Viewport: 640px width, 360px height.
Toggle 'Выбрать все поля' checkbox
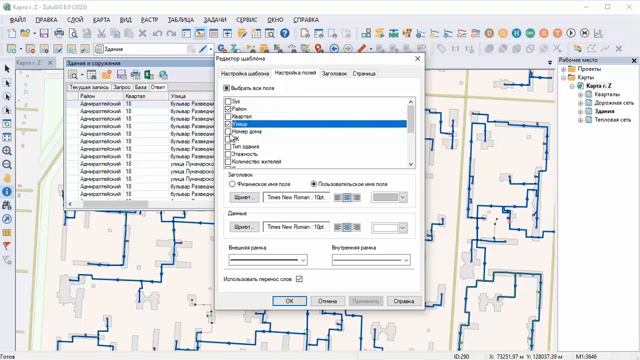pos(227,88)
